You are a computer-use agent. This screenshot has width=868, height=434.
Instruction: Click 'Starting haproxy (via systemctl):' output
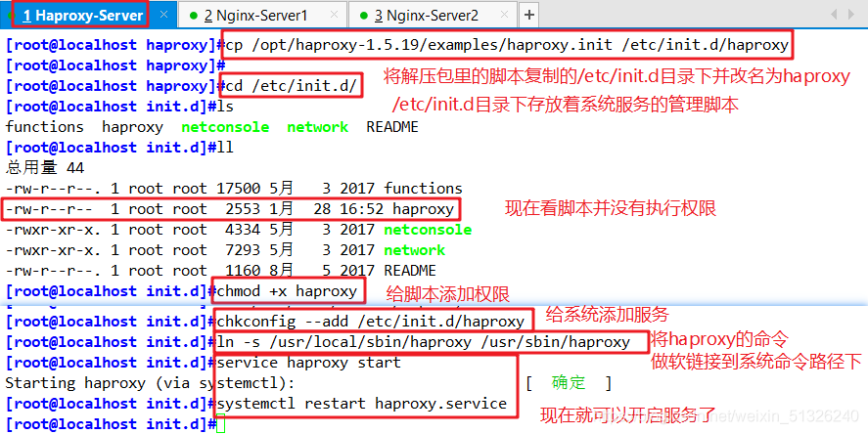[x=150, y=383]
